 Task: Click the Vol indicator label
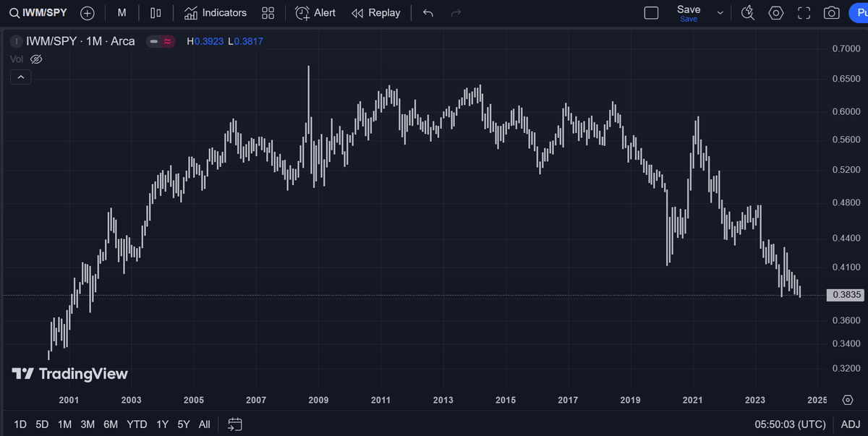tap(17, 59)
